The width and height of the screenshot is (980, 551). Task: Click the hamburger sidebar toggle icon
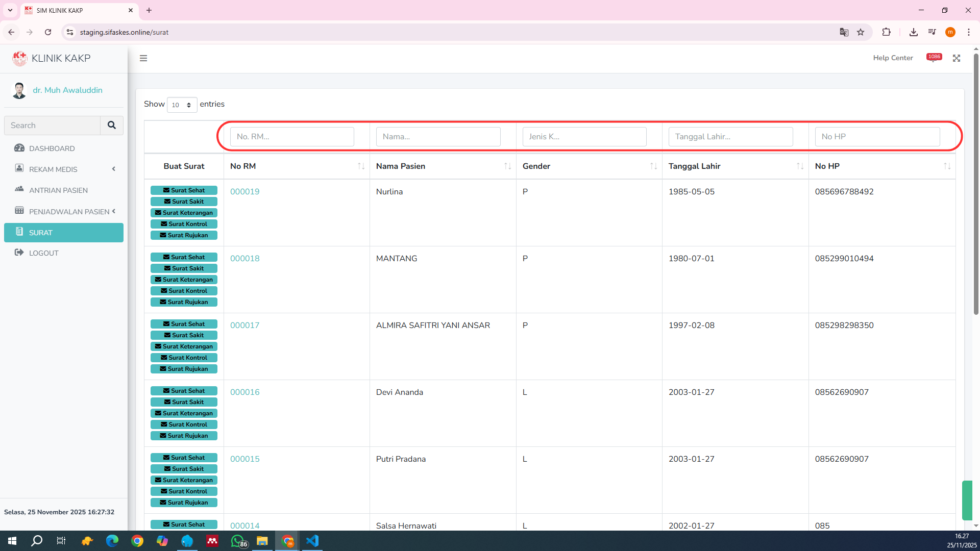[x=143, y=58]
